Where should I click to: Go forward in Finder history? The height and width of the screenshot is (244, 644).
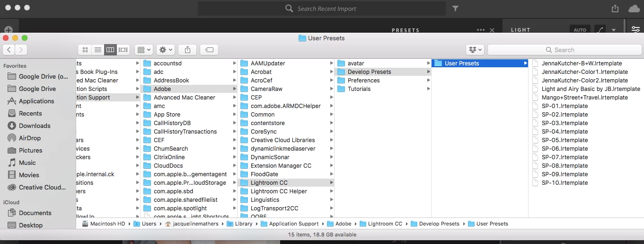tap(21, 49)
